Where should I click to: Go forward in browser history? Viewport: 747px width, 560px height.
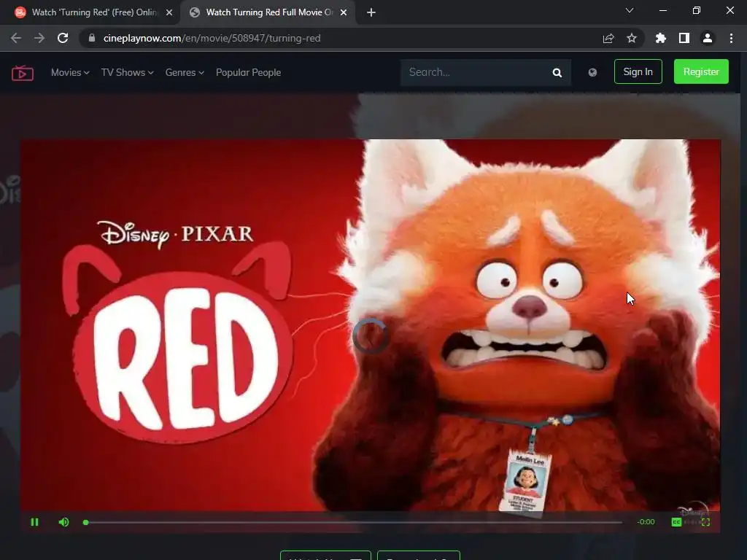(x=39, y=38)
